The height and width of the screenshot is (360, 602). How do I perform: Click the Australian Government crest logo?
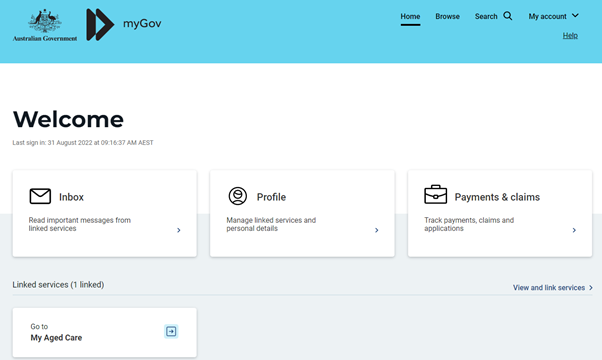click(x=45, y=25)
